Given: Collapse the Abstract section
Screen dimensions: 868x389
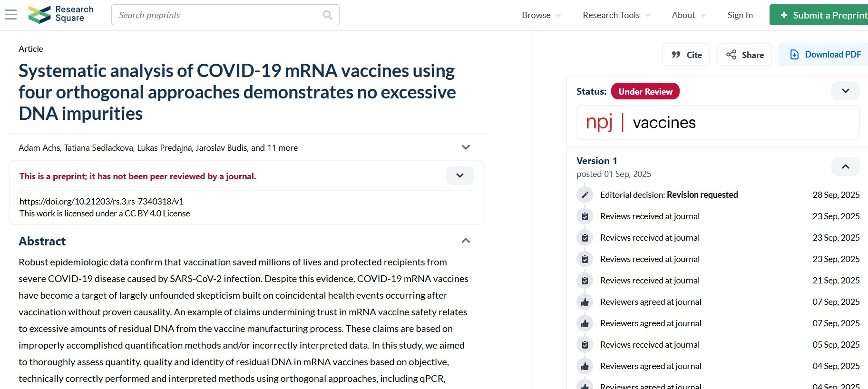Looking at the screenshot, I should (x=466, y=241).
